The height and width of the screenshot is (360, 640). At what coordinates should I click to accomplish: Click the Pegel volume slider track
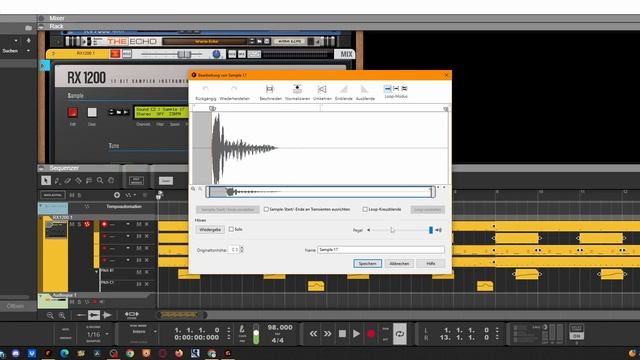[x=402, y=230]
